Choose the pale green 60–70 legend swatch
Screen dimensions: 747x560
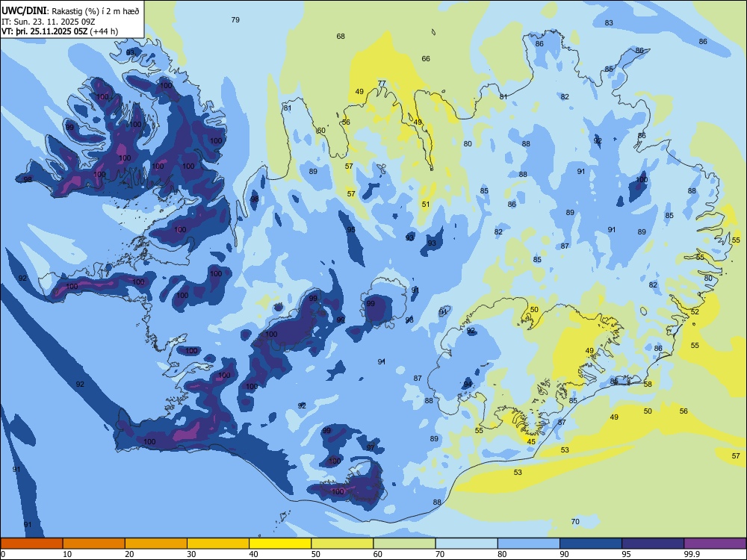click(x=404, y=544)
